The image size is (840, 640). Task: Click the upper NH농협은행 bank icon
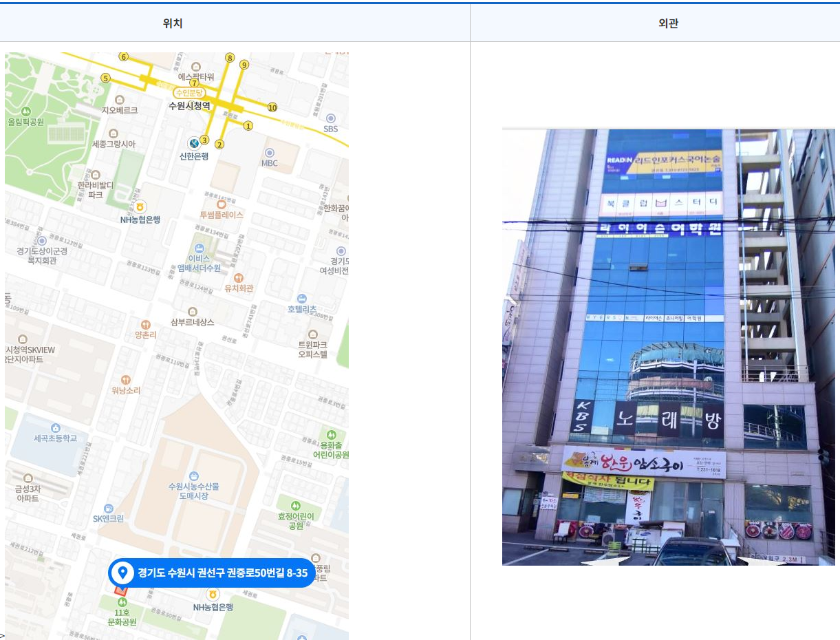point(140,206)
